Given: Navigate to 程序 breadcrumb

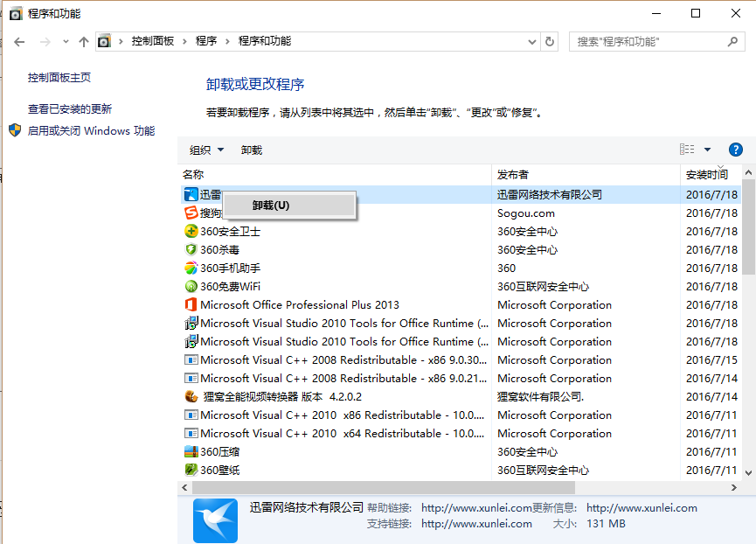Looking at the screenshot, I should click(x=206, y=41).
